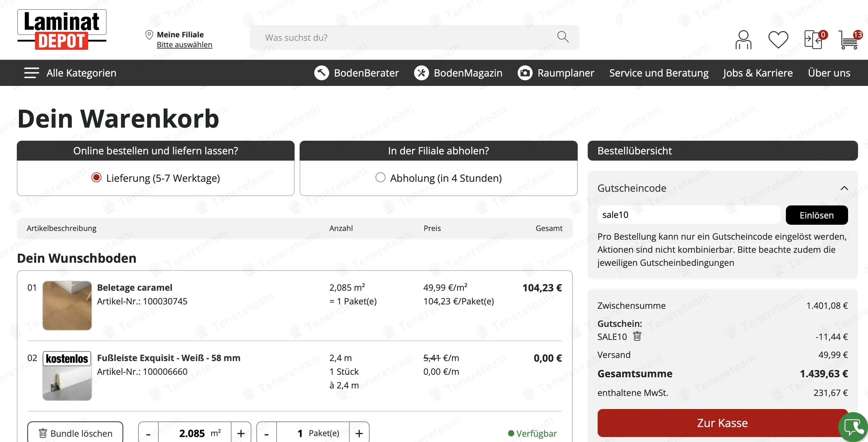Image resolution: width=868 pixels, height=442 pixels.
Task: Decrease Paket(e) count with minus
Action: pyautogui.click(x=267, y=433)
